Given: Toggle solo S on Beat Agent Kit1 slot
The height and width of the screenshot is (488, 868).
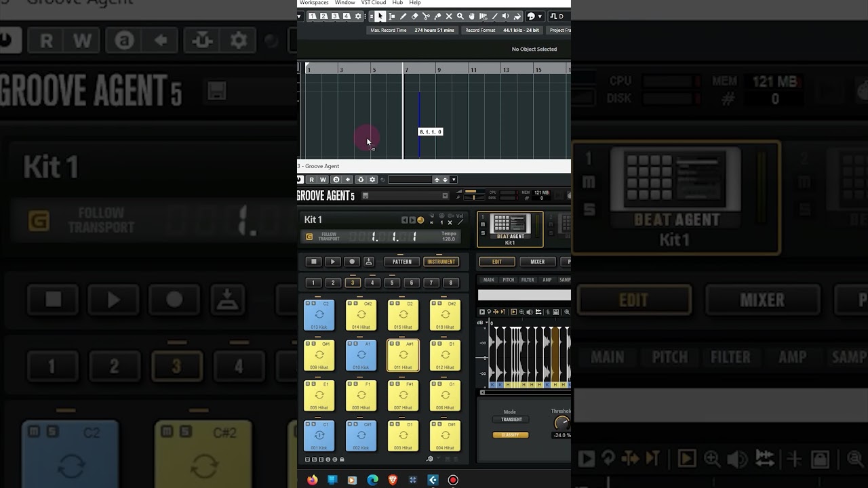Looking at the screenshot, I should [x=483, y=233].
